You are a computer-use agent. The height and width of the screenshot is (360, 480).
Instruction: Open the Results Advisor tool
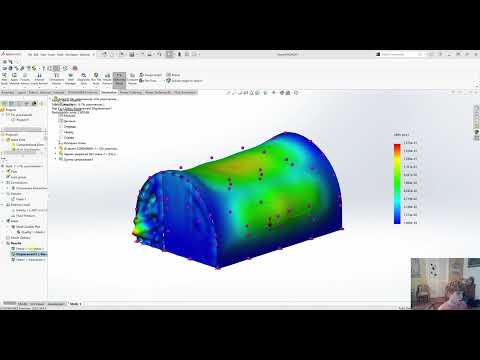pos(107,78)
